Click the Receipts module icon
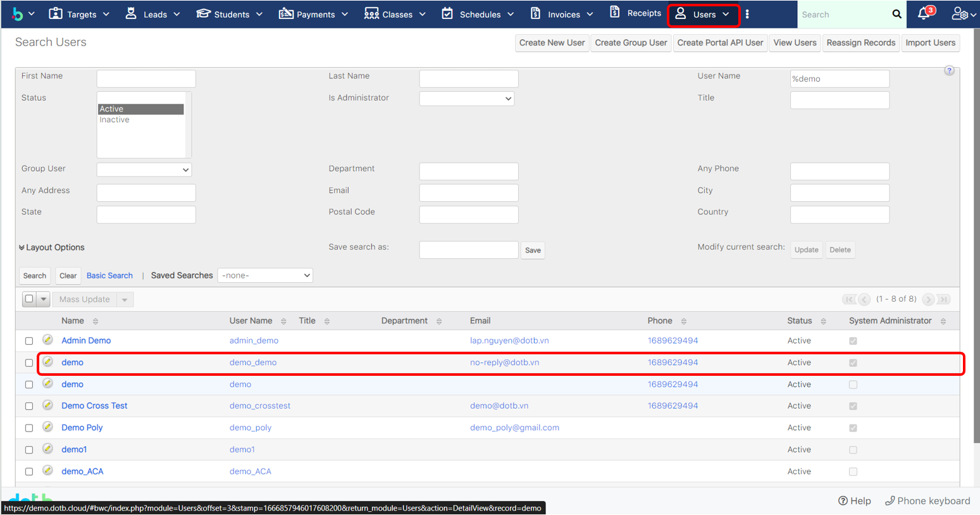The width and height of the screenshot is (980, 515). tap(614, 12)
